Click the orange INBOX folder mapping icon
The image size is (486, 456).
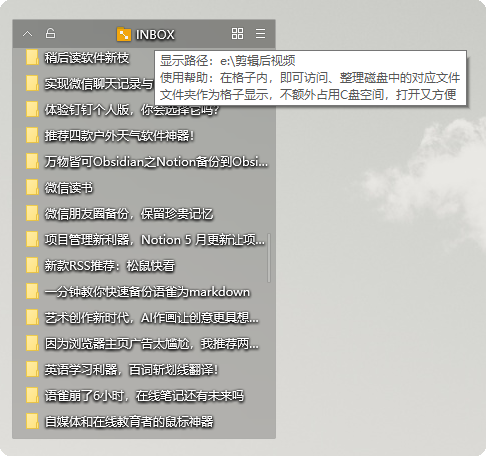click(124, 34)
